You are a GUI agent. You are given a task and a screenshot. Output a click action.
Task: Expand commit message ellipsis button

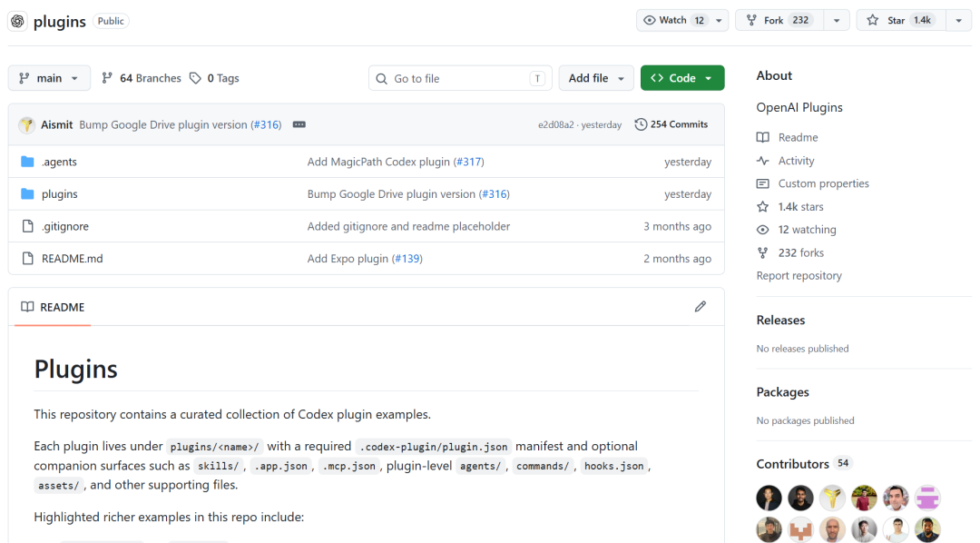tap(299, 124)
